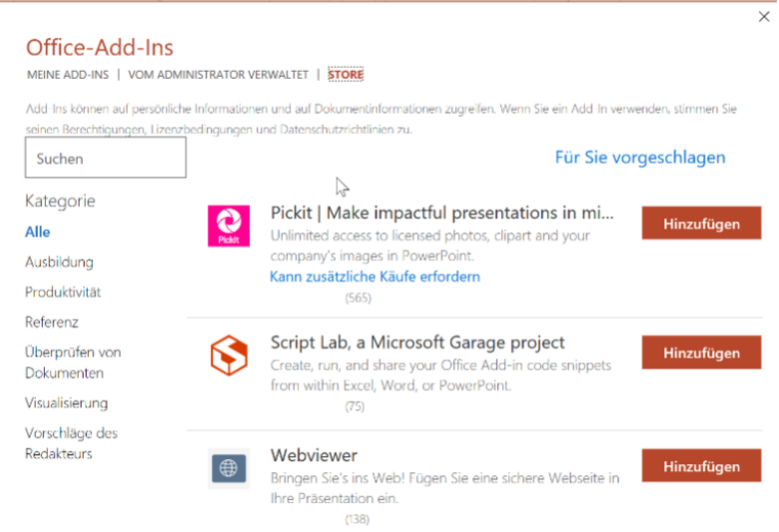The width and height of the screenshot is (779, 532).
Task: Select Überprüfen von Dokumenten category
Action: click(73, 362)
